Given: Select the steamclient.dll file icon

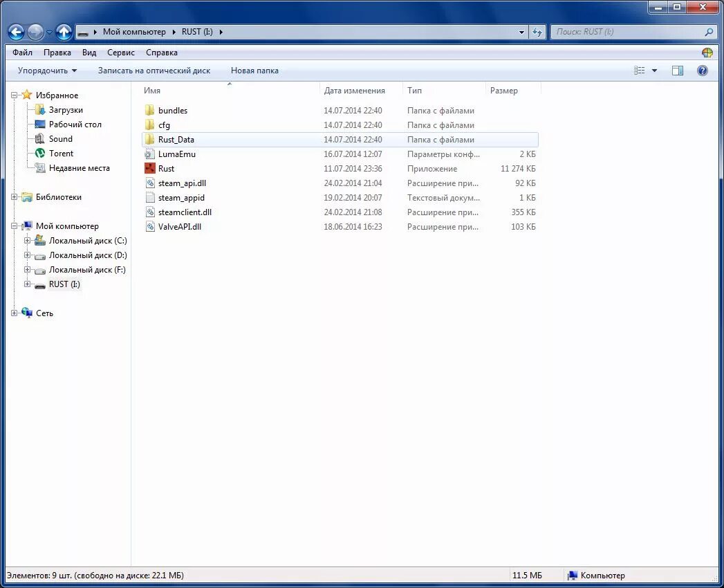Looking at the screenshot, I should click(149, 212).
